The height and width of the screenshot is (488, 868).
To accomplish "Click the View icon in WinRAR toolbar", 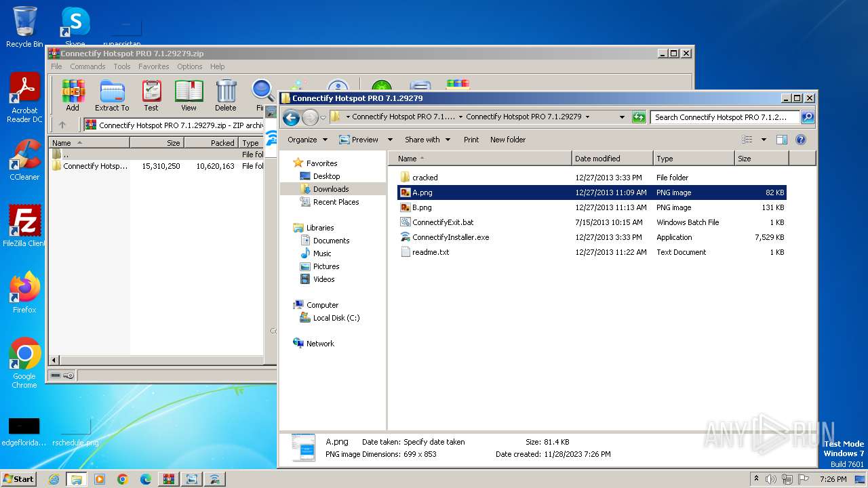I will 189,96.
